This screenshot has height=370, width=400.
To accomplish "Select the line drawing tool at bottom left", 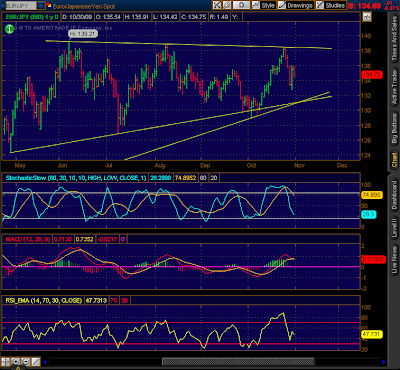I will pos(36,362).
